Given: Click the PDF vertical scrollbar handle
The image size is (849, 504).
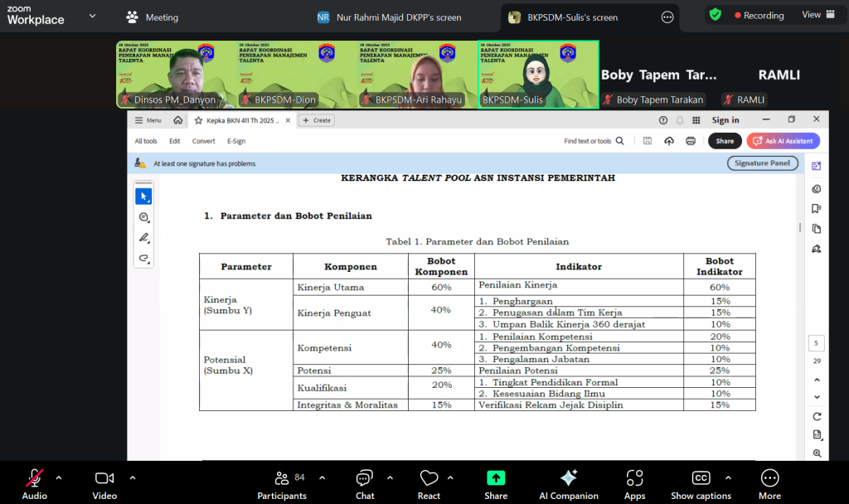Looking at the screenshot, I should [800, 227].
